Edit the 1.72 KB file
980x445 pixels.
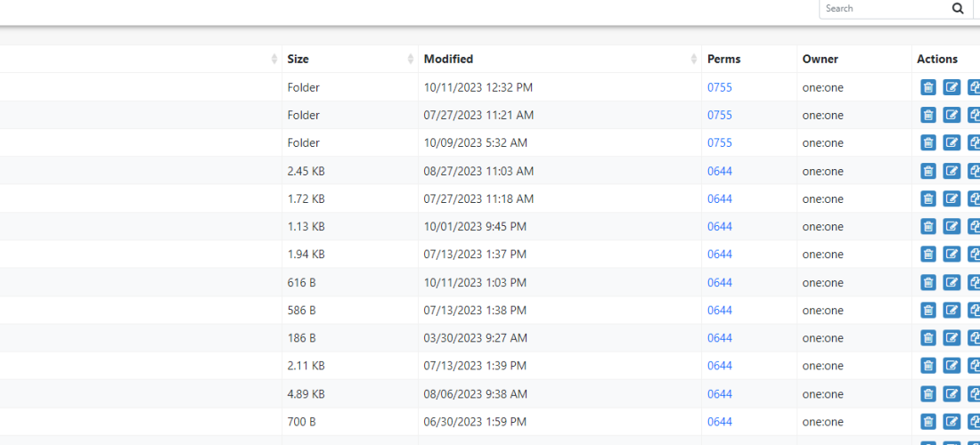[951, 198]
